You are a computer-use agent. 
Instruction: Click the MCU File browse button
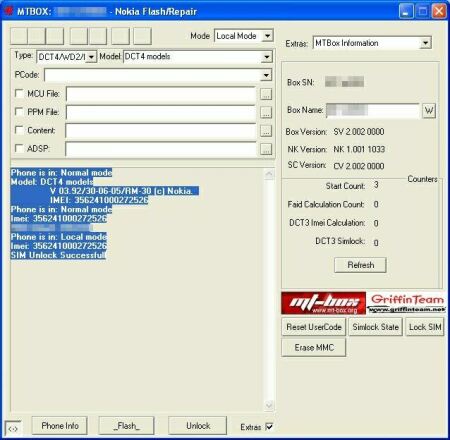pyautogui.click(x=266, y=94)
